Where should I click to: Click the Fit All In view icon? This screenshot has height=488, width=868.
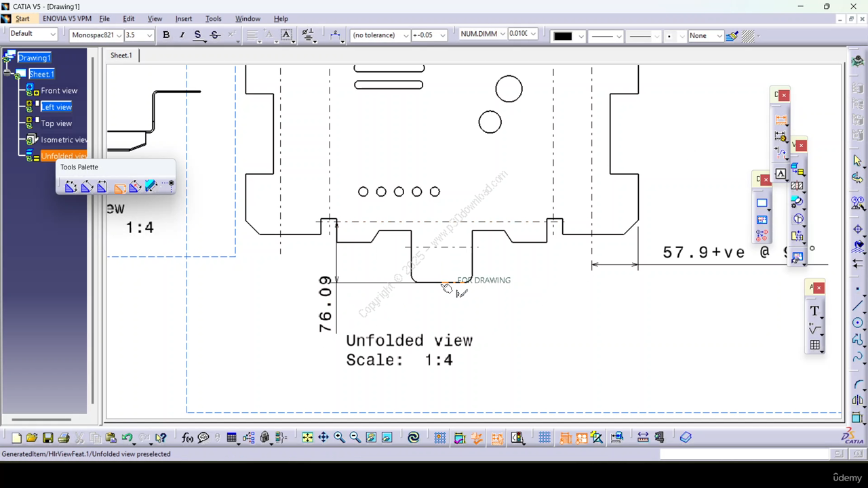click(307, 438)
